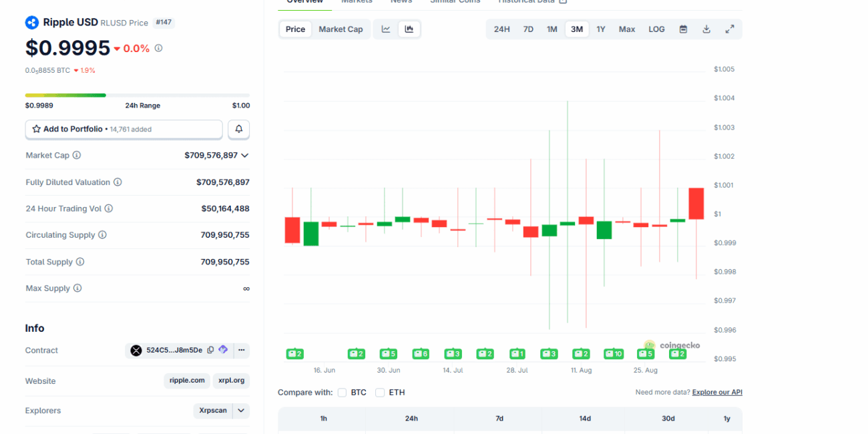Open the news marker showing 1

click(517, 354)
